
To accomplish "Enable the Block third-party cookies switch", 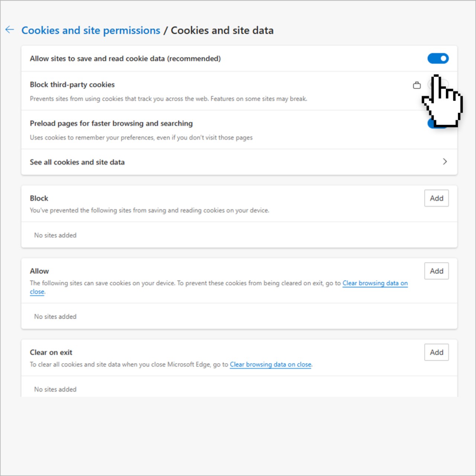I will (x=438, y=84).
